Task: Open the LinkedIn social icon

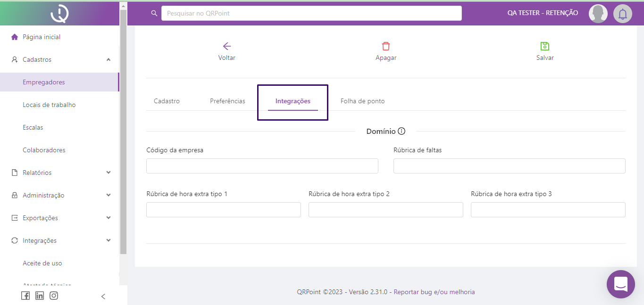Action: tap(40, 296)
